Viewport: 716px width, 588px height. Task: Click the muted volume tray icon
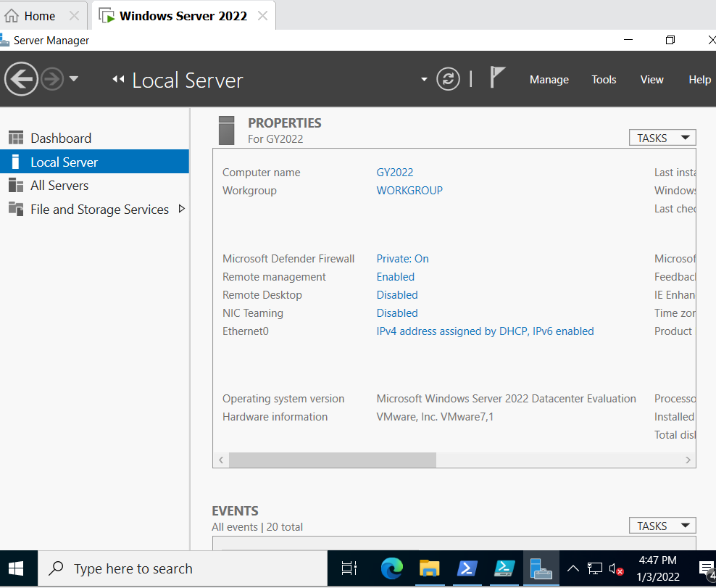[x=616, y=569]
